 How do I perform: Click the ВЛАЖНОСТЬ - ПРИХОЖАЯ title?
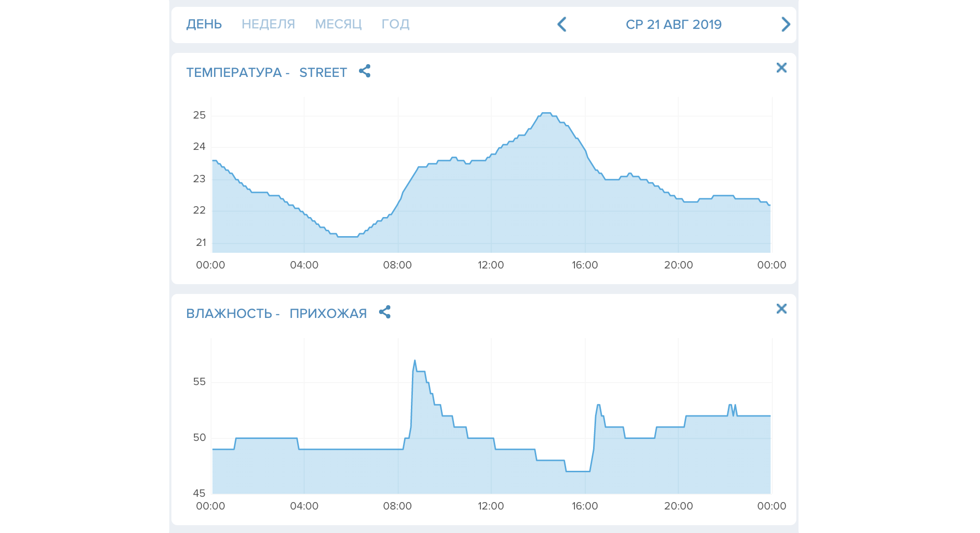276,314
